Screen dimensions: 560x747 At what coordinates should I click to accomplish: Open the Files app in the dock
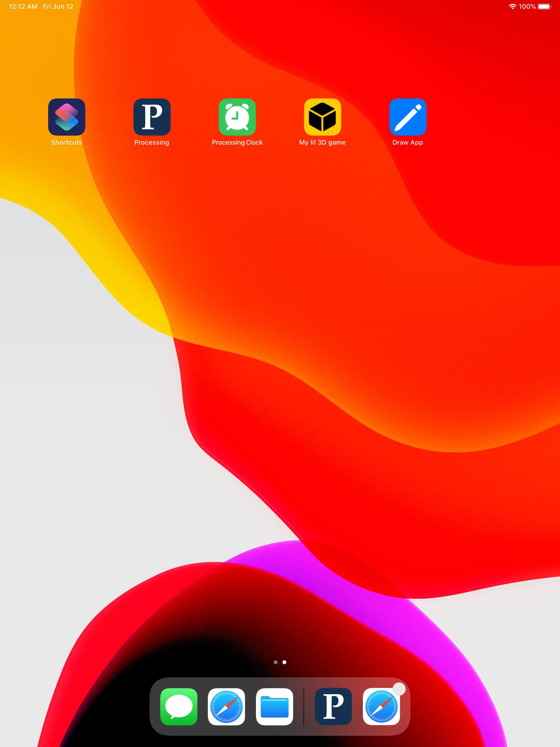click(274, 707)
